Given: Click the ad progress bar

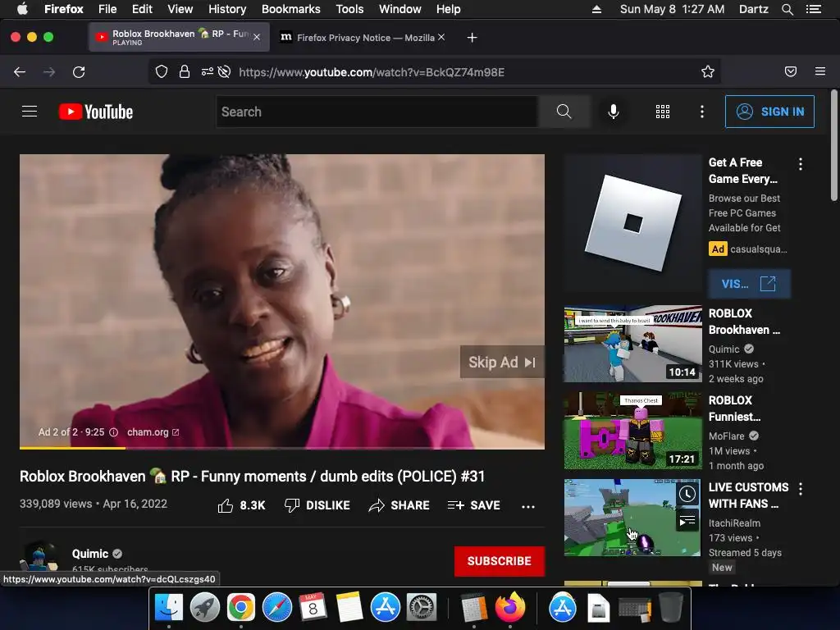Looking at the screenshot, I should [x=282, y=448].
